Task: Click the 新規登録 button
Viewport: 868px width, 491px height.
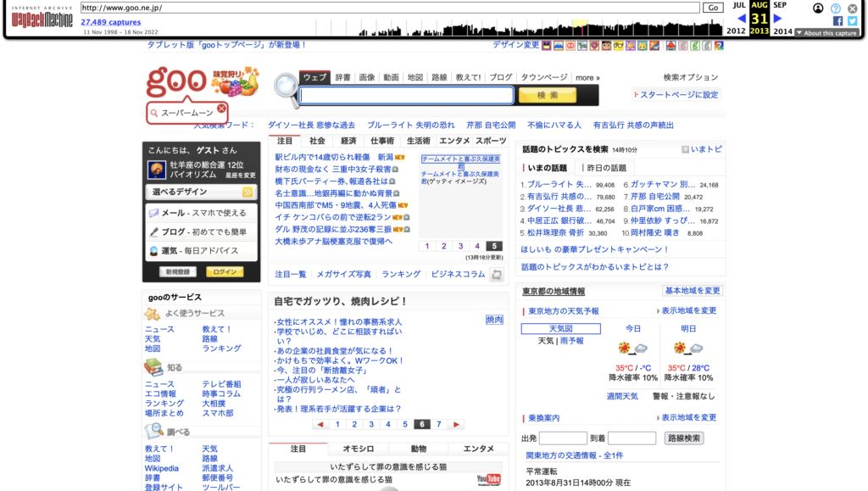Action: coord(178,272)
